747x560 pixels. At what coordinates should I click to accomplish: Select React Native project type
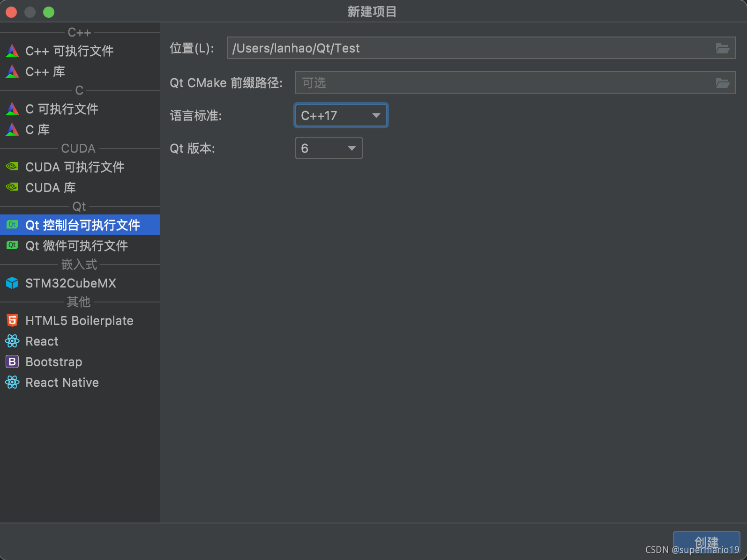(80, 382)
